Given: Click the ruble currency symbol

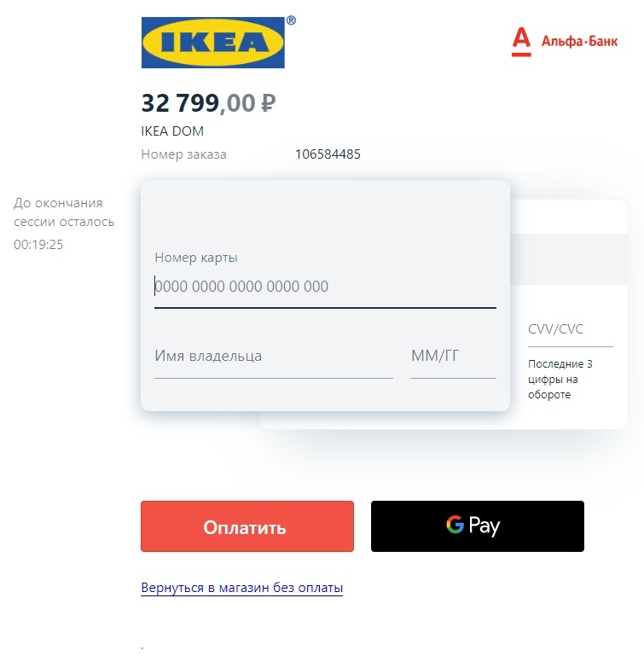Looking at the screenshot, I should pos(268,103).
